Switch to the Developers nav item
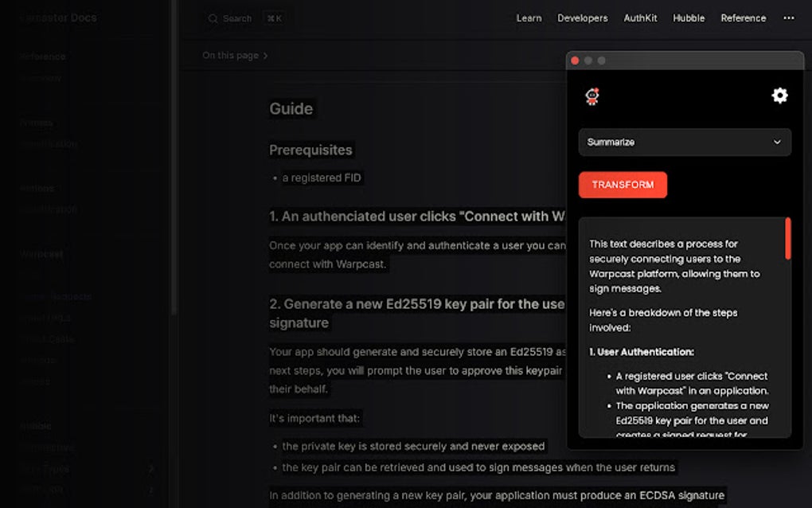 [582, 18]
